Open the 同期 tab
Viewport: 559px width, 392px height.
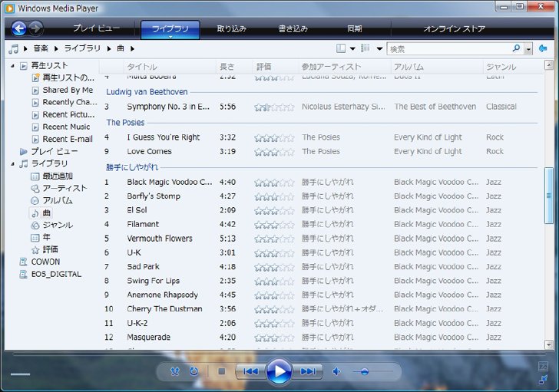[x=355, y=28]
